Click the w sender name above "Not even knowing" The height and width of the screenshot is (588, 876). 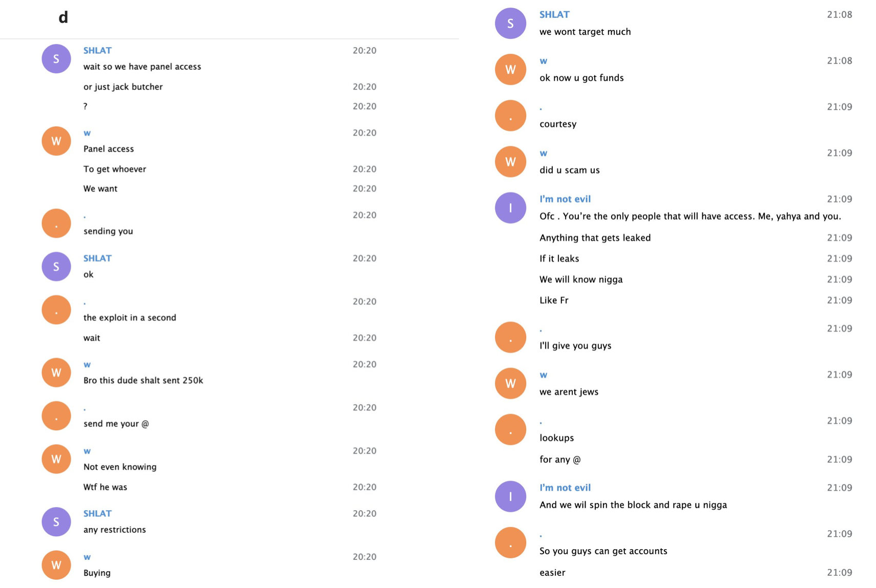[87, 451]
